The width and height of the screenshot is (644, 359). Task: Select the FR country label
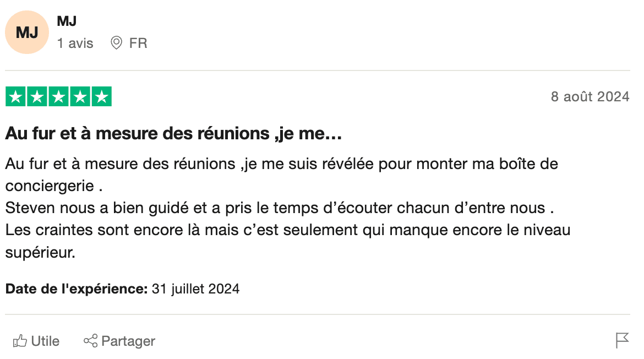tap(138, 43)
